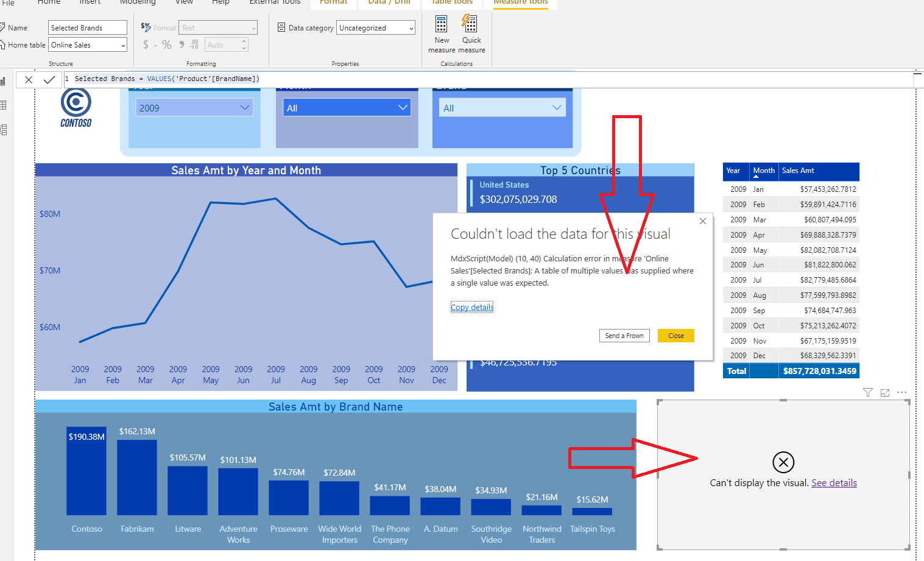This screenshot has height=561, width=924.
Task: Click the measure Name input field
Action: click(88, 28)
